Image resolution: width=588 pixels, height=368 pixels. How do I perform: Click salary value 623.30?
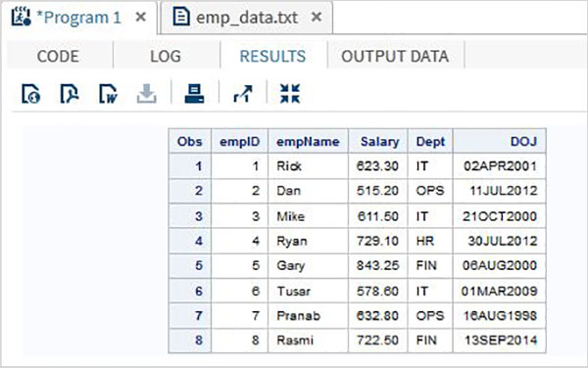point(378,165)
